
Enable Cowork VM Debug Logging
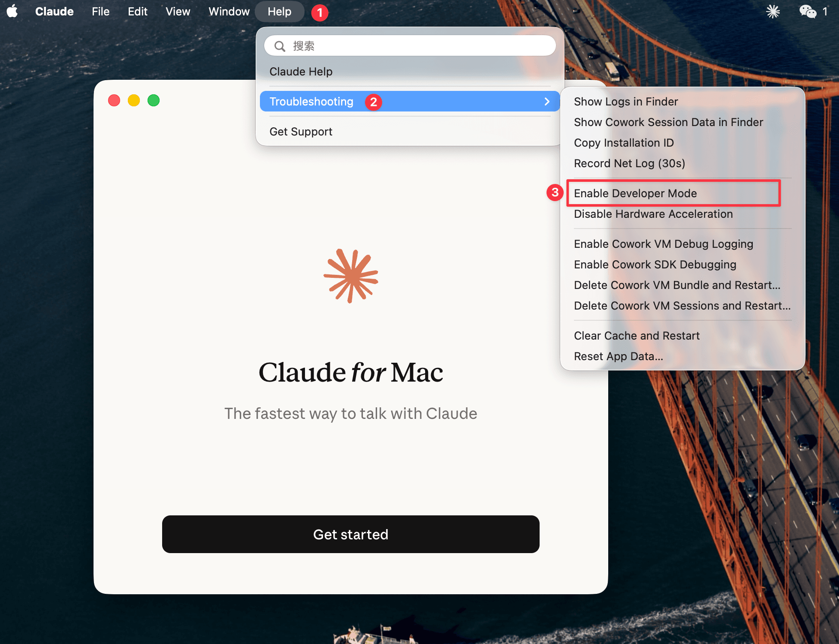tap(663, 244)
